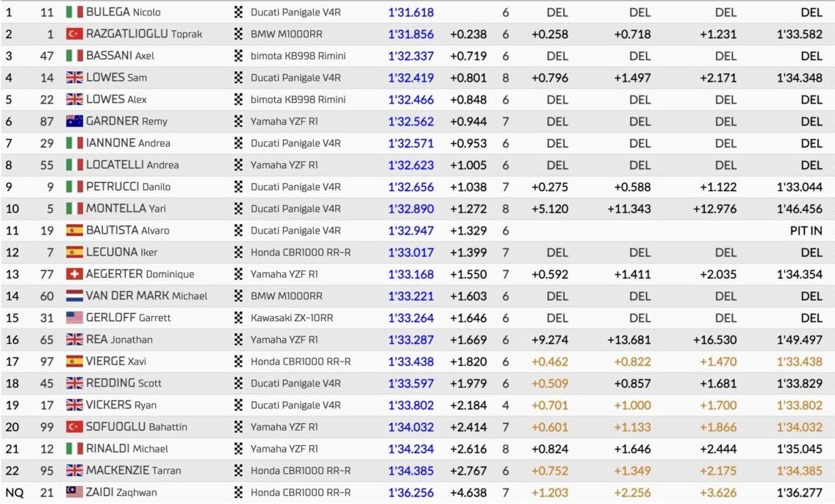Select rider name RAZGATLIOGLU Toprak
835x504 pixels.
(144, 34)
